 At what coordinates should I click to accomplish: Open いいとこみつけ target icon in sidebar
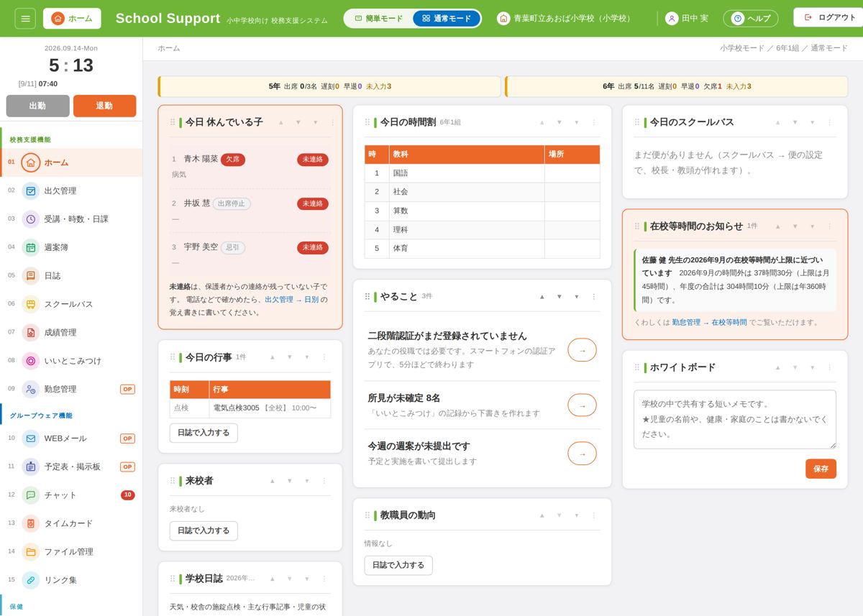point(31,361)
